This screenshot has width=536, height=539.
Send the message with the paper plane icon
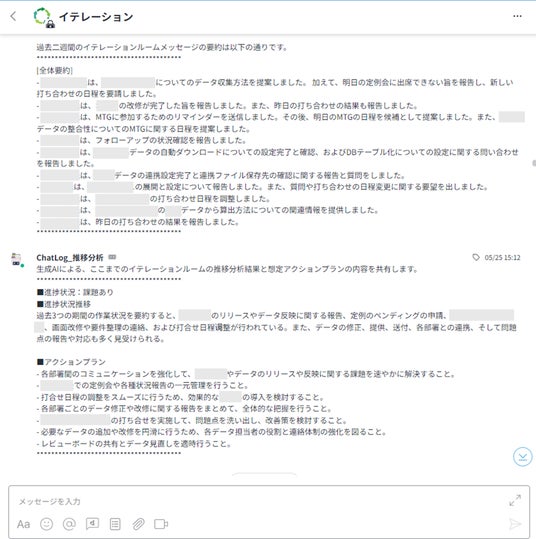pos(515,524)
